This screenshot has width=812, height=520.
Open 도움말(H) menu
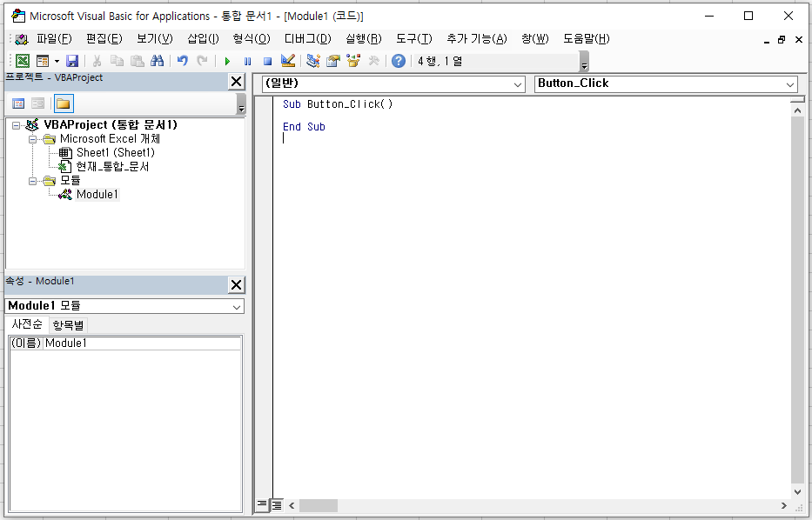(x=587, y=39)
